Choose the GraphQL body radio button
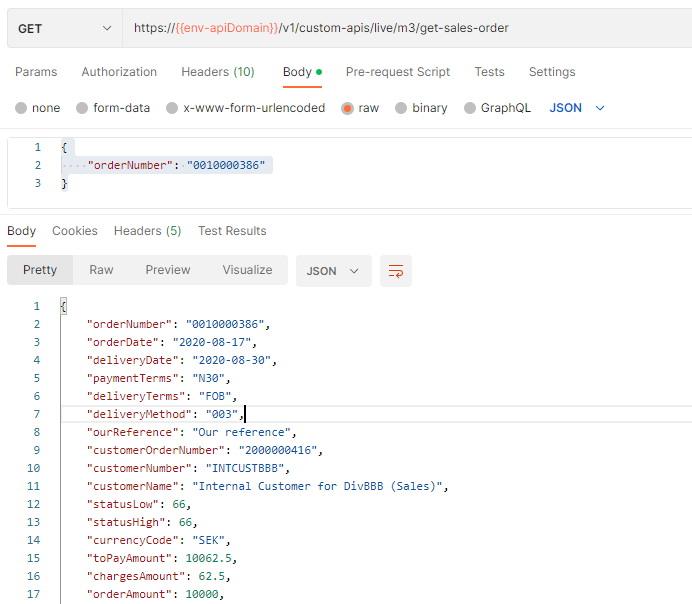Image resolution: width=692 pixels, height=604 pixels. [470, 108]
